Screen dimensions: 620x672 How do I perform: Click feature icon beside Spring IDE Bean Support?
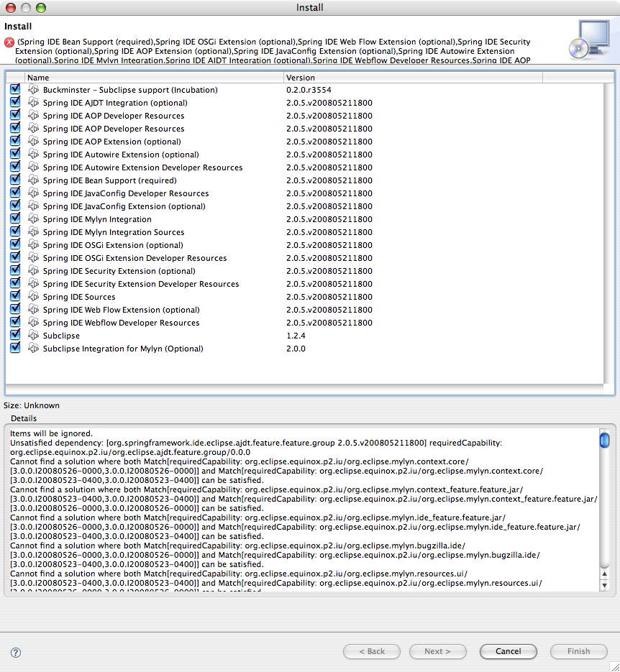point(33,180)
